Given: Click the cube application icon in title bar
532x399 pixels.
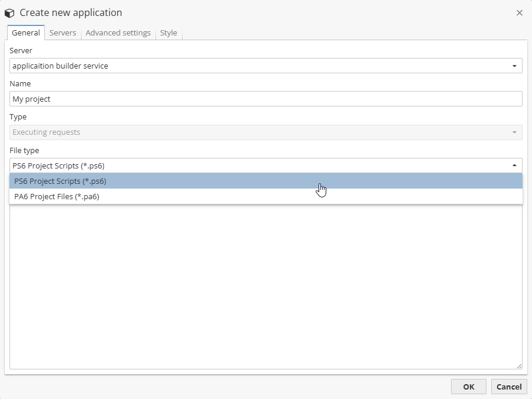Looking at the screenshot, I should [9, 12].
